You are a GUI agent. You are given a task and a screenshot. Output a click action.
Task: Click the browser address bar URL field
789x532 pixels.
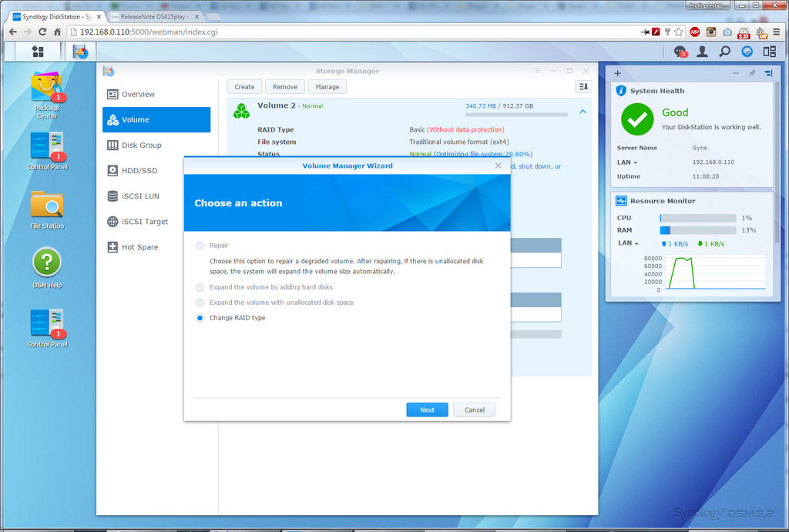click(352, 32)
